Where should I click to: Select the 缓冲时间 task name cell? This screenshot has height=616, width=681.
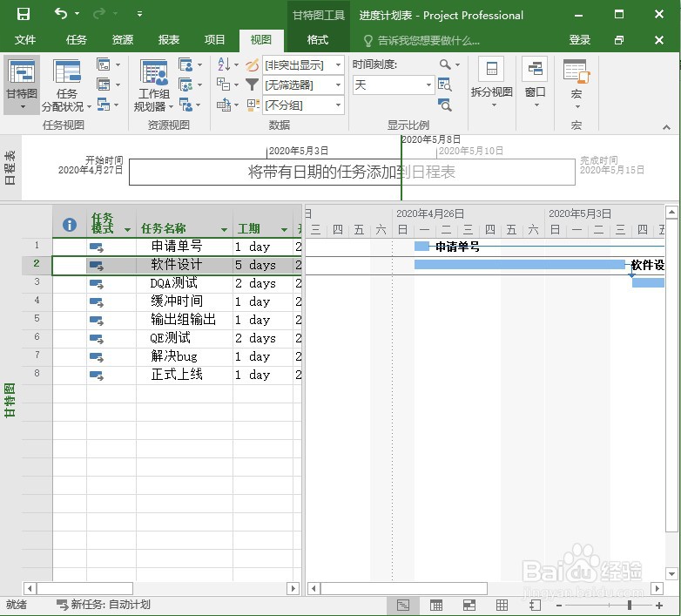(x=185, y=301)
